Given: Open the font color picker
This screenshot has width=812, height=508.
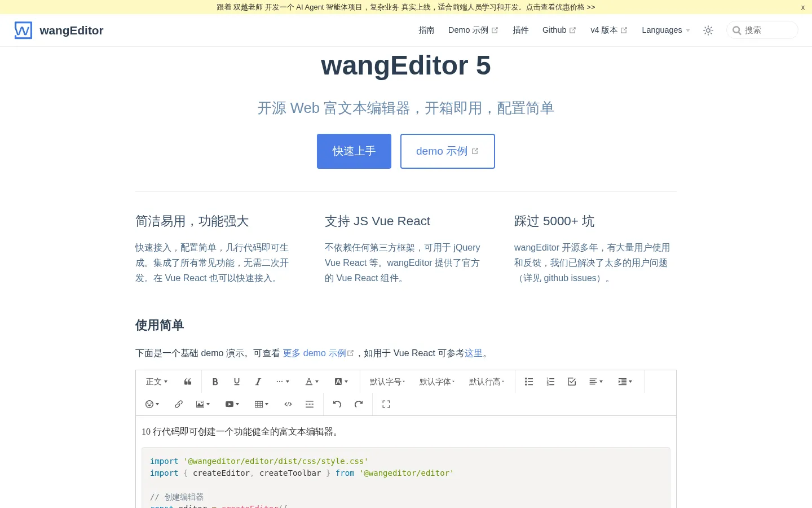Looking at the screenshot, I should point(312,382).
